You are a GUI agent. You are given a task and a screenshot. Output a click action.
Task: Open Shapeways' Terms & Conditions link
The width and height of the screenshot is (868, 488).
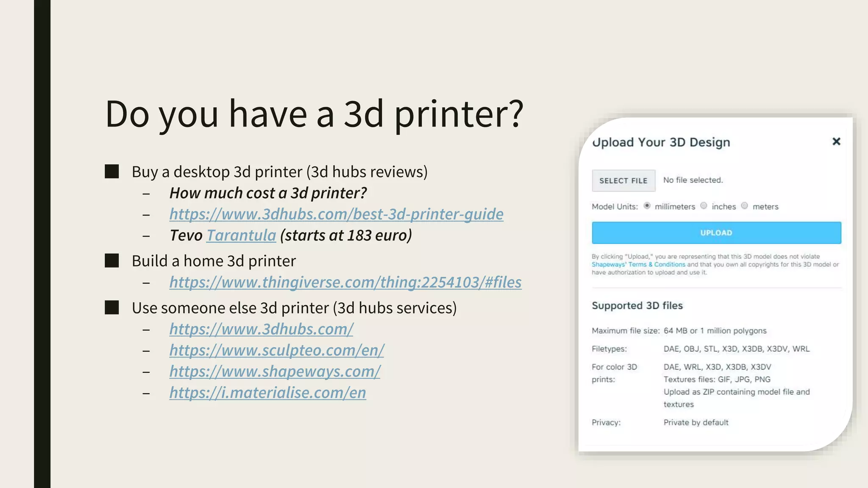[x=638, y=264]
